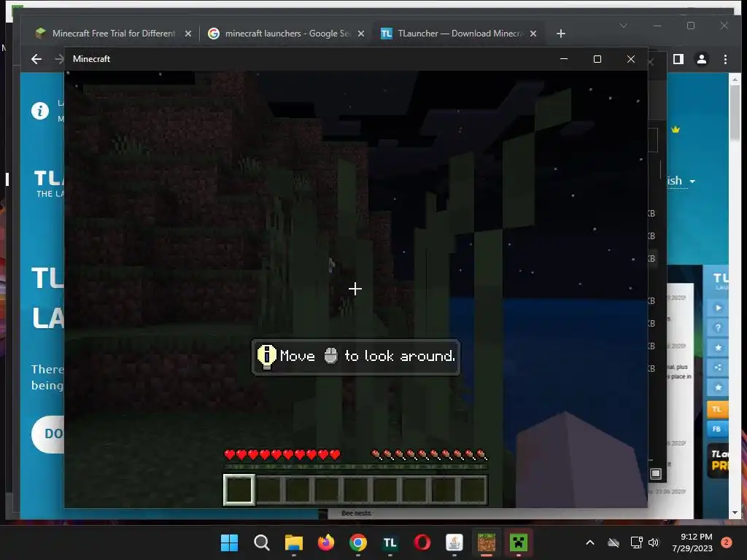Screen dimensions: 747x560
Task: Click Move to look around tutorial hint
Action: [x=356, y=357]
